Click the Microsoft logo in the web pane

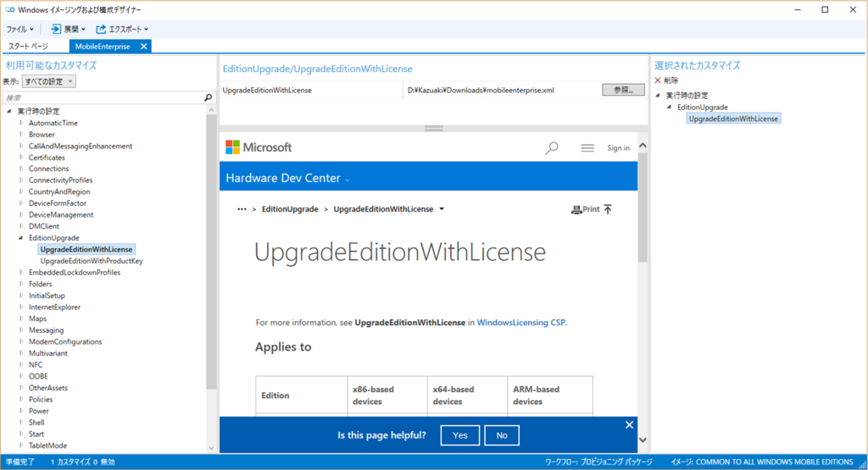click(x=259, y=147)
